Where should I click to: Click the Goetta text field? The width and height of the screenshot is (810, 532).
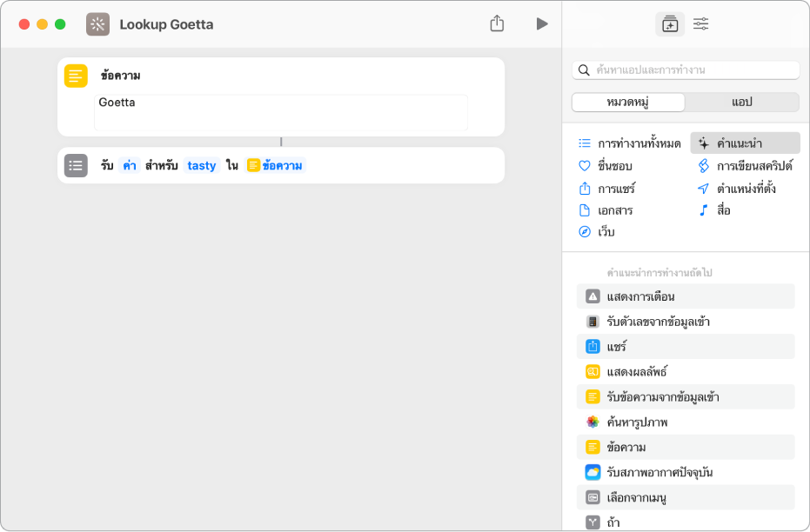[x=281, y=112]
